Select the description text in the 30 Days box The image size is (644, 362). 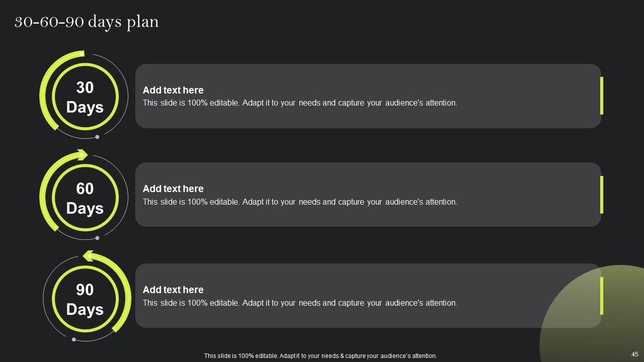[300, 103]
